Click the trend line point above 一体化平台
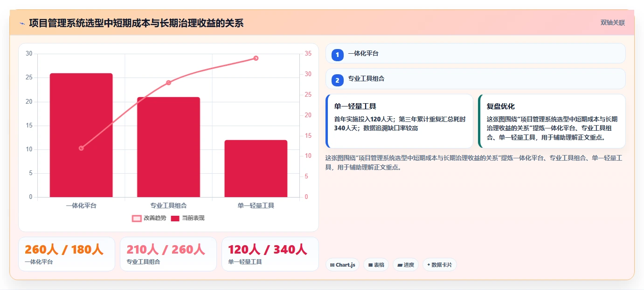Viewport: 644px width, 290px height. point(81,148)
